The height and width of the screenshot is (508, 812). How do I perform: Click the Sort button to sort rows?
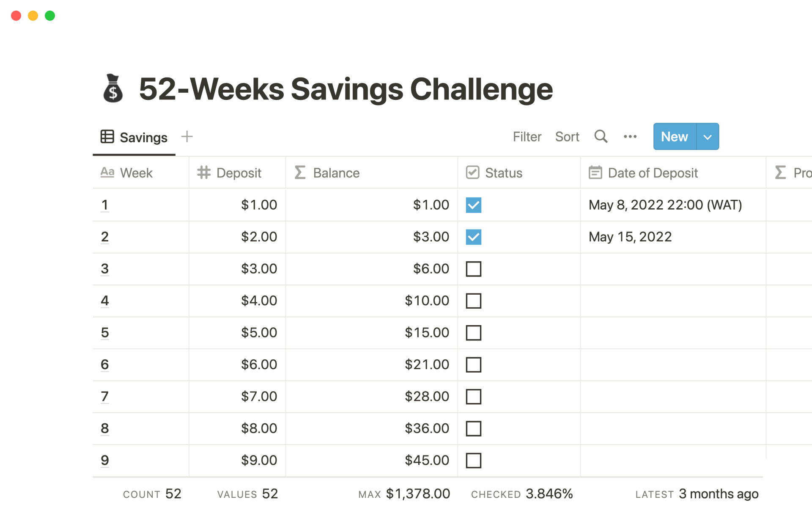tap(566, 136)
